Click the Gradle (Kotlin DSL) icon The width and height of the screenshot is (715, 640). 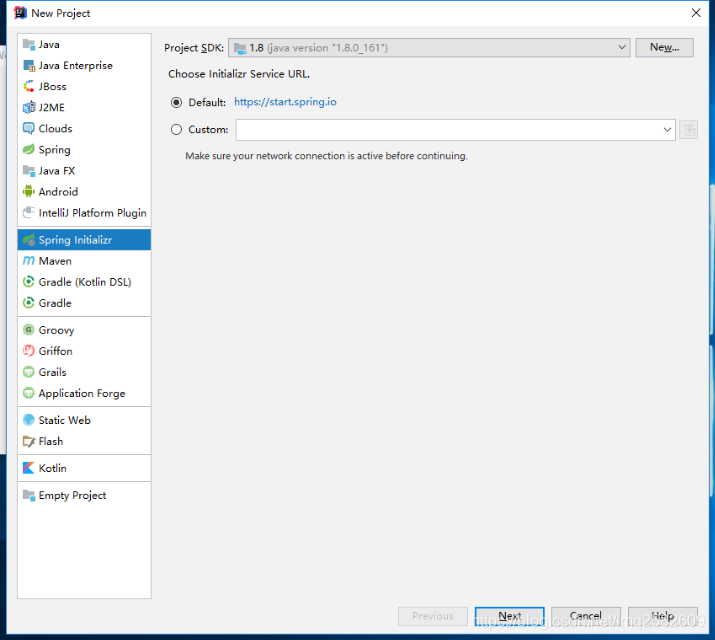click(x=29, y=282)
